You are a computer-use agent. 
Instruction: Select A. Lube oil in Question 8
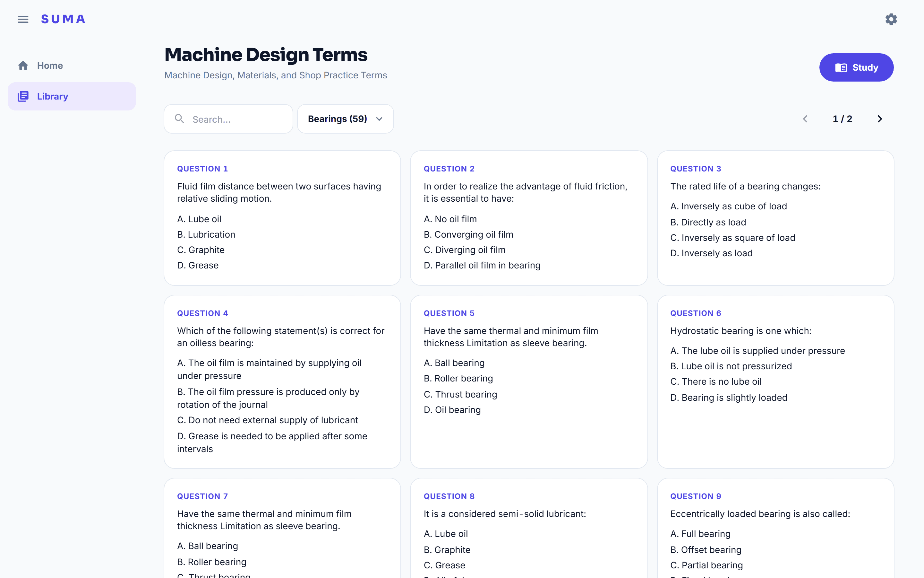tap(446, 534)
